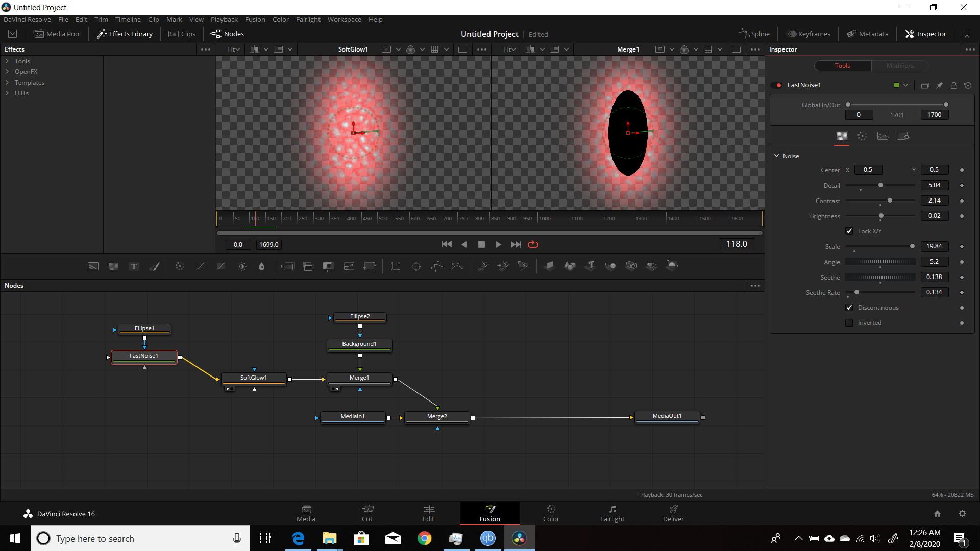Screen dimensions: 980x551
Task: Add a Background tool from the toolbar
Action: 93,266
